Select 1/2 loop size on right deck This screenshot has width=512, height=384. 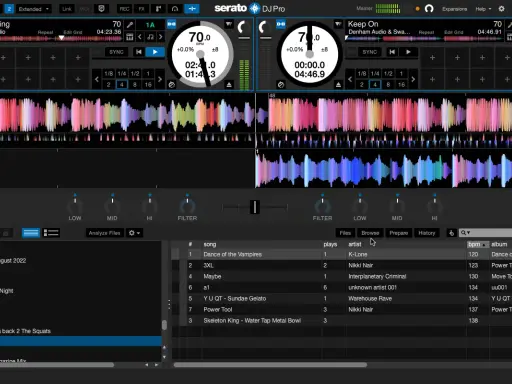click(x=388, y=73)
